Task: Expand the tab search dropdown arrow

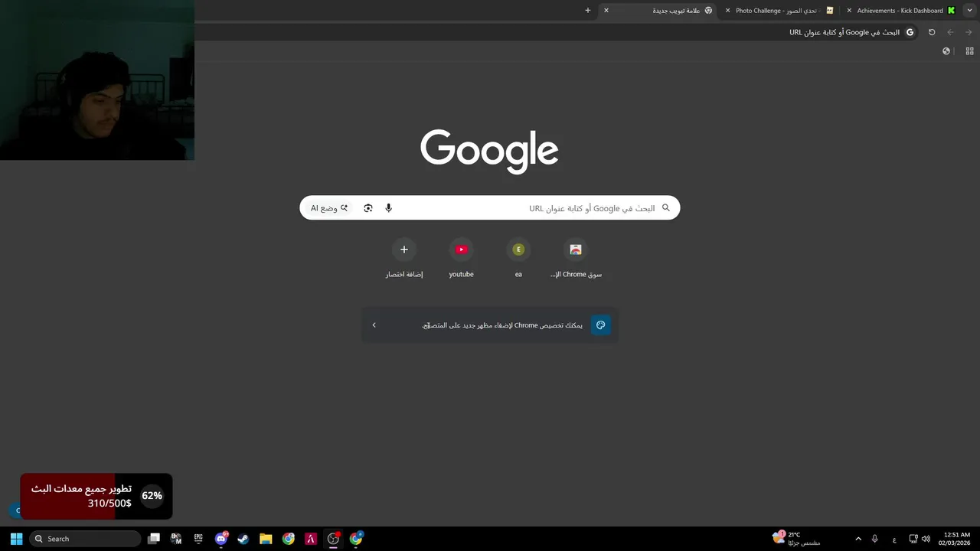Action: 970,11
